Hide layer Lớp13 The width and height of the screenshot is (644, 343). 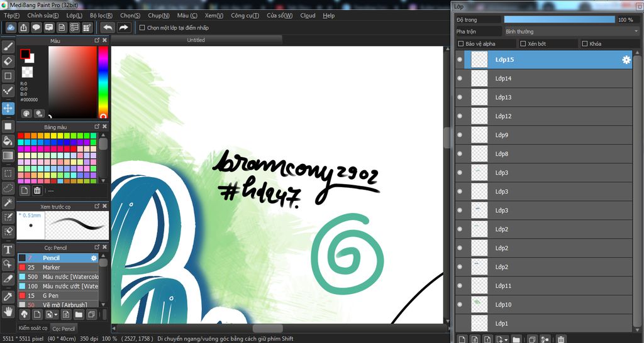[460, 97]
